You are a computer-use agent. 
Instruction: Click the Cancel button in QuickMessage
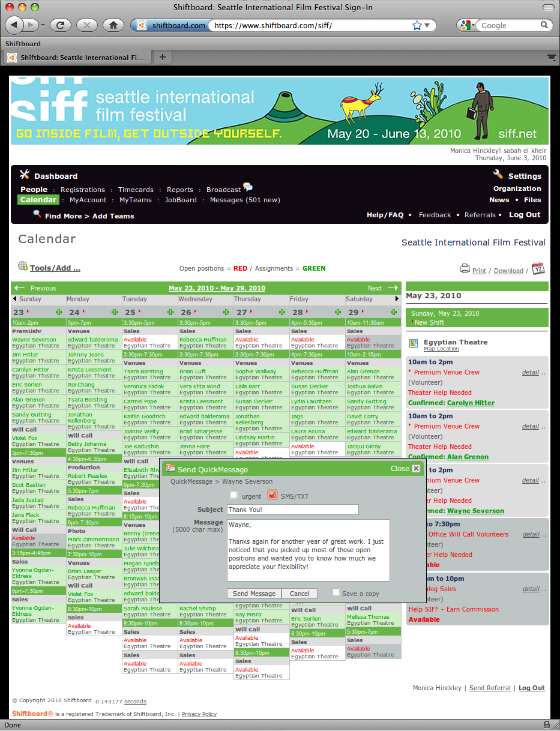pos(300,594)
